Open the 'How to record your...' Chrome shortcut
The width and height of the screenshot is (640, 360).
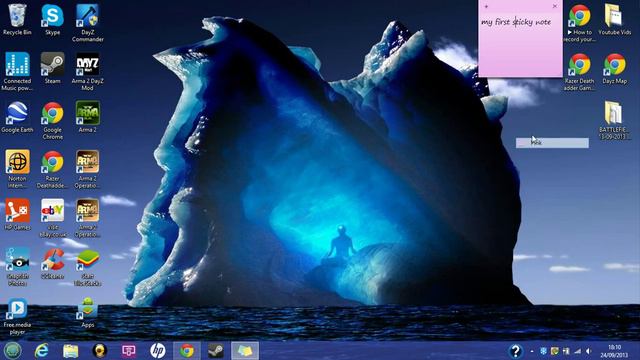point(580,23)
